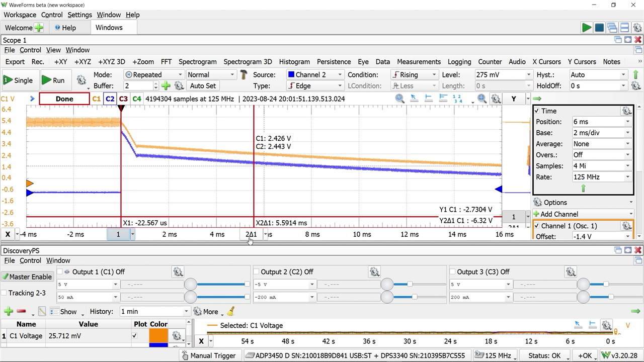Open Channel 1 (Osc. 1) gear icon

point(626,226)
